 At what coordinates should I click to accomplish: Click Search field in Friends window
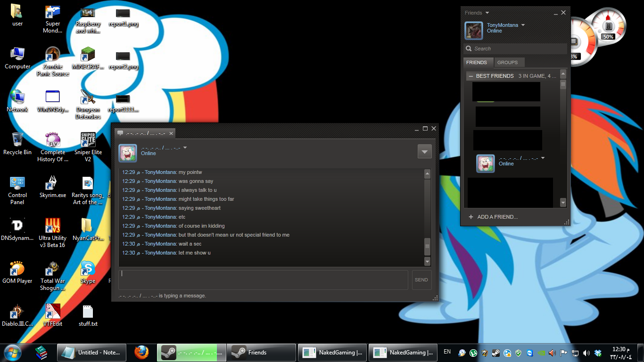515,49
